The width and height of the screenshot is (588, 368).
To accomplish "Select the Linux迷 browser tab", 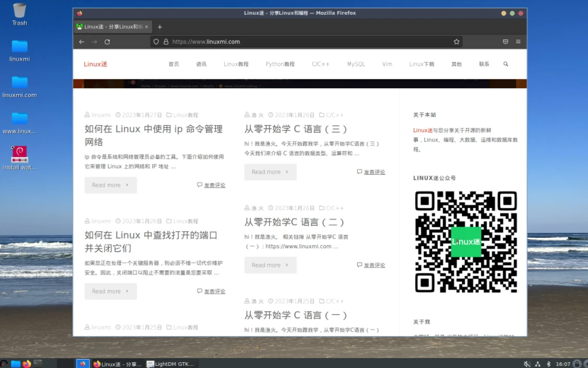I will 112,27.
